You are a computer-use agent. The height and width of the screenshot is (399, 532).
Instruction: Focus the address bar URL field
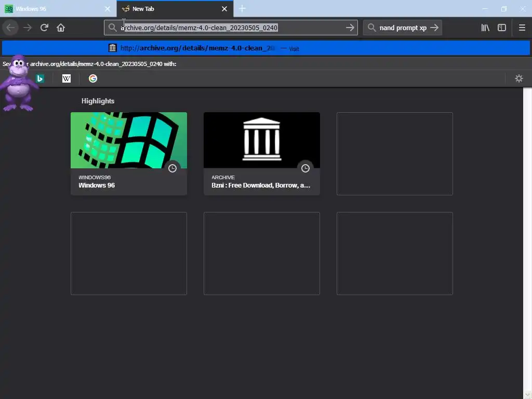coord(231,28)
